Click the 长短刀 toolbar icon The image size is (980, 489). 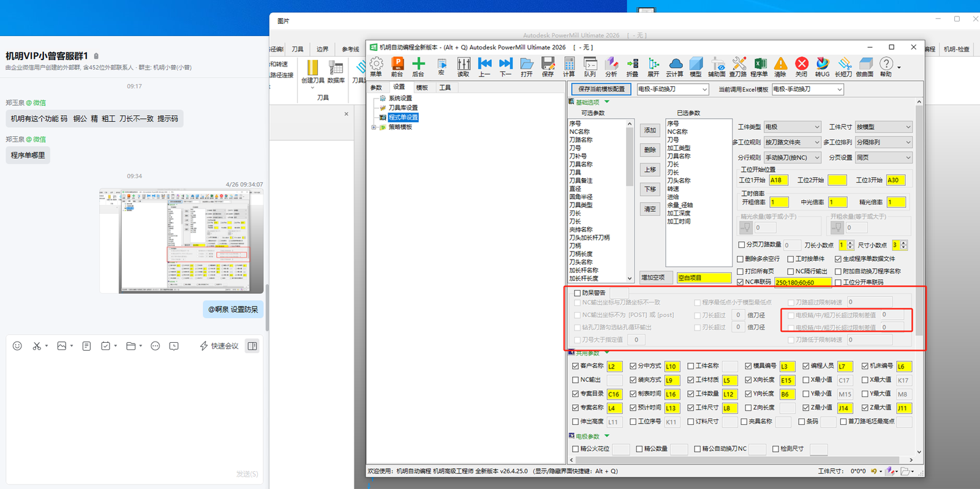tap(843, 67)
